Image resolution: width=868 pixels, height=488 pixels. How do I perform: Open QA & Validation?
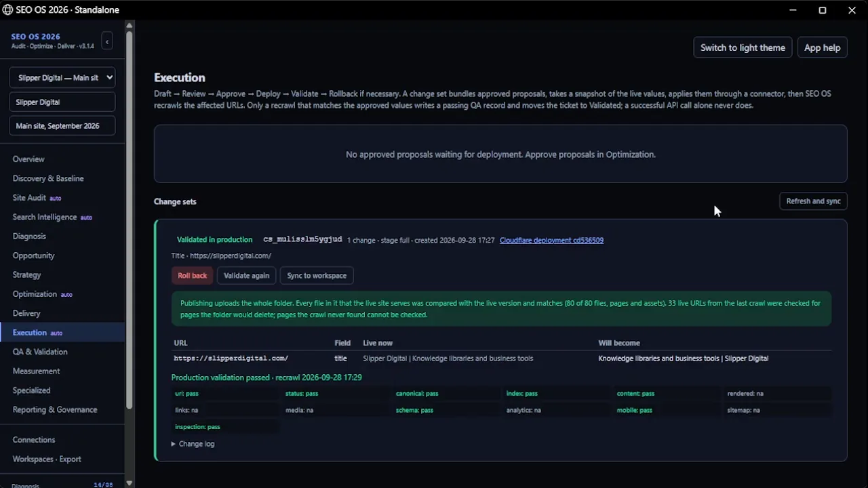coord(40,352)
